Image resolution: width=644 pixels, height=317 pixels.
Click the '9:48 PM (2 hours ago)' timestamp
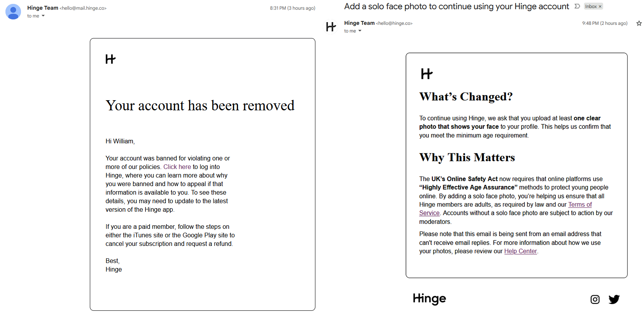point(605,23)
